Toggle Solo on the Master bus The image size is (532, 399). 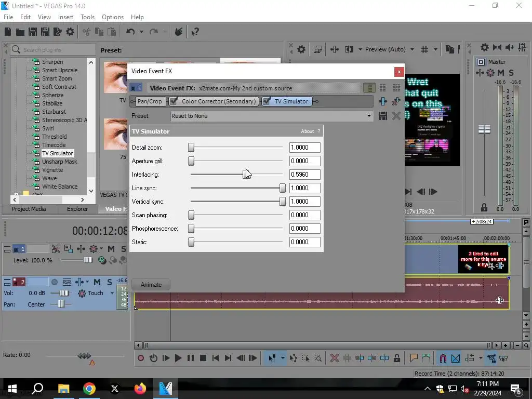pos(511,73)
